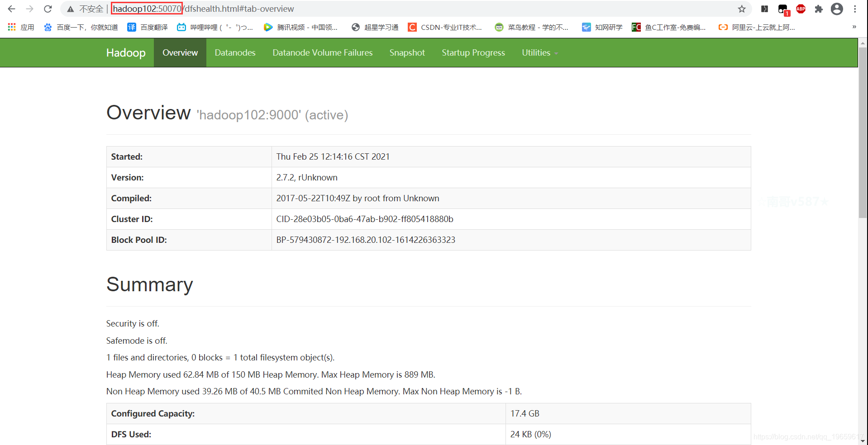Click the version value 2.7.2, rUnknown
This screenshot has width=868, height=445.
coord(307,177)
